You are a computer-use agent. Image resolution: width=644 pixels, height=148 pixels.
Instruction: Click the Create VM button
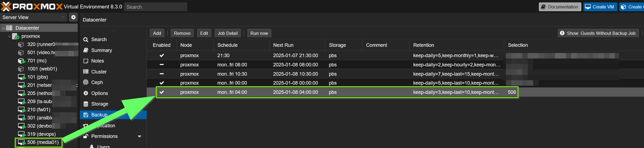pos(600,7)
